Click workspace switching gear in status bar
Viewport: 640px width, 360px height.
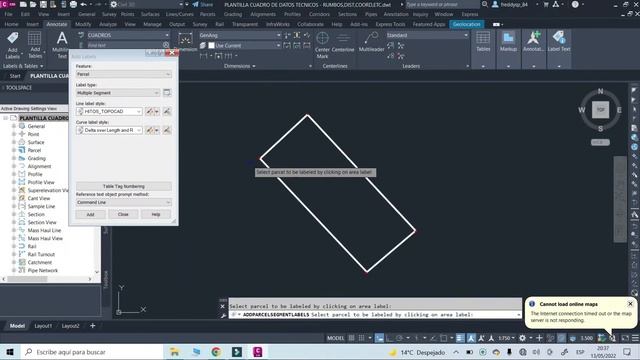(522, 338)
